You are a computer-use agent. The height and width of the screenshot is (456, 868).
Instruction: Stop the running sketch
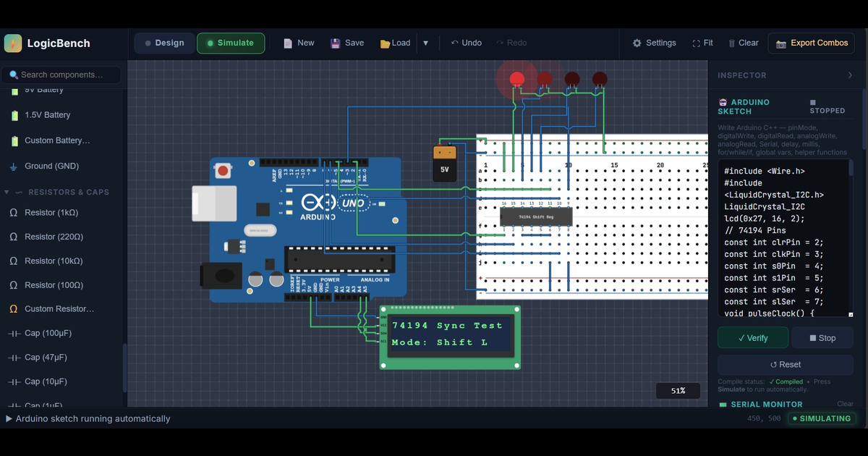[822, 338]
